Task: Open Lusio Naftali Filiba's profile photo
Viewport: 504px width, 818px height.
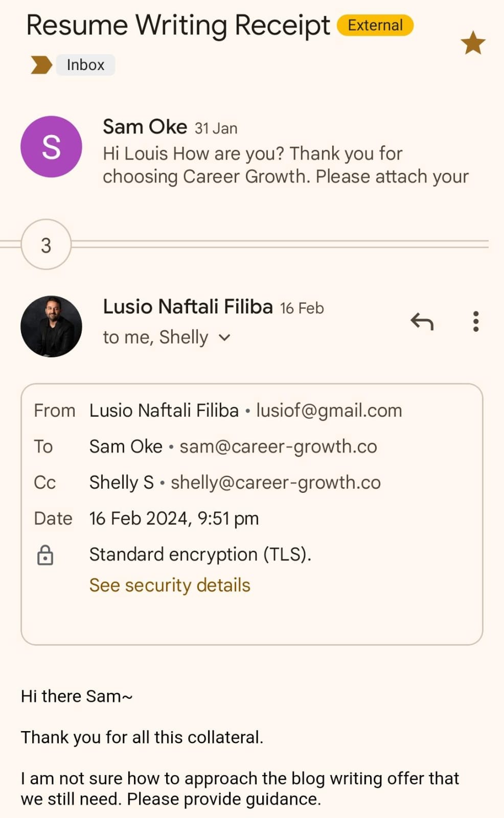Action: tap(51, 326)
